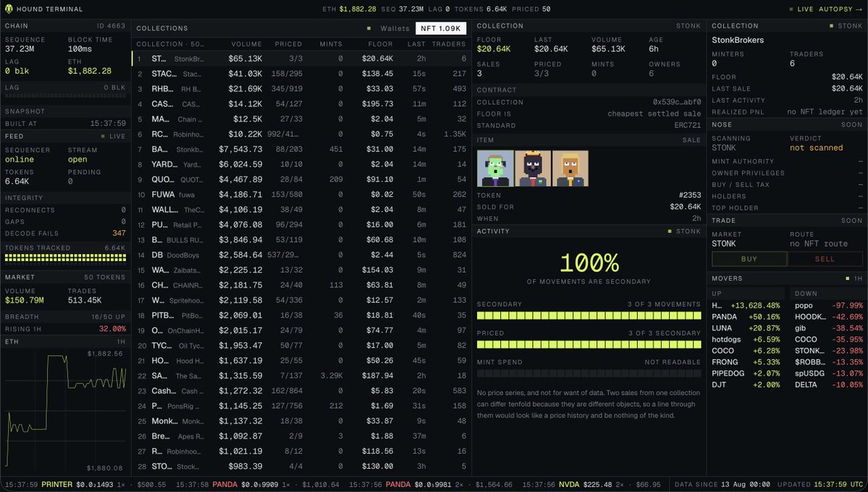The width and height of the screenshot is (868, 492).
Task: Click the STO collection row with $983.39
Action: point(302,466)
